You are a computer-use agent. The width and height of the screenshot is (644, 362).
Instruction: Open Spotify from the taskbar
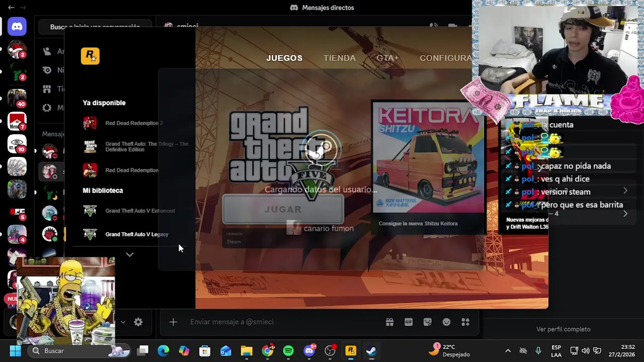tap(288, 351)
